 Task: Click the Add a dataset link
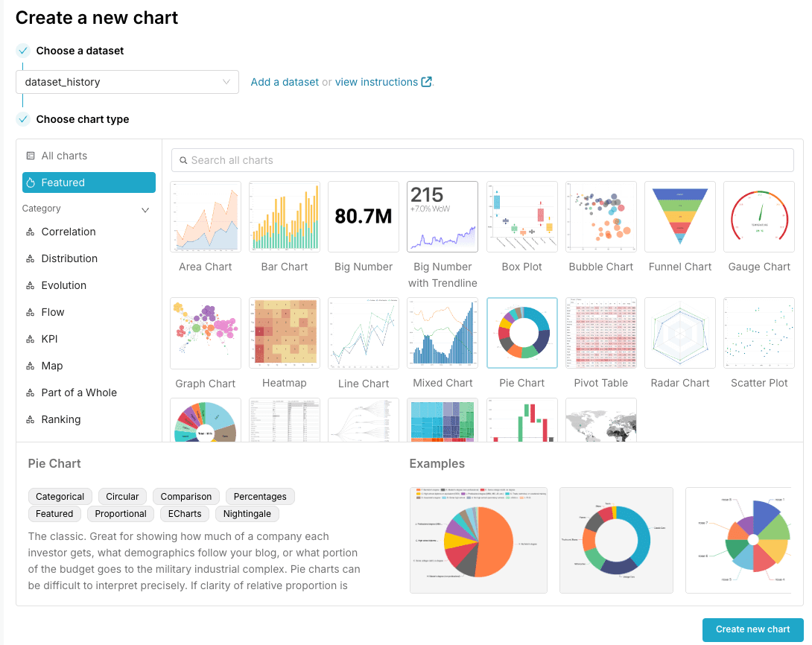(x=285, y=82)
